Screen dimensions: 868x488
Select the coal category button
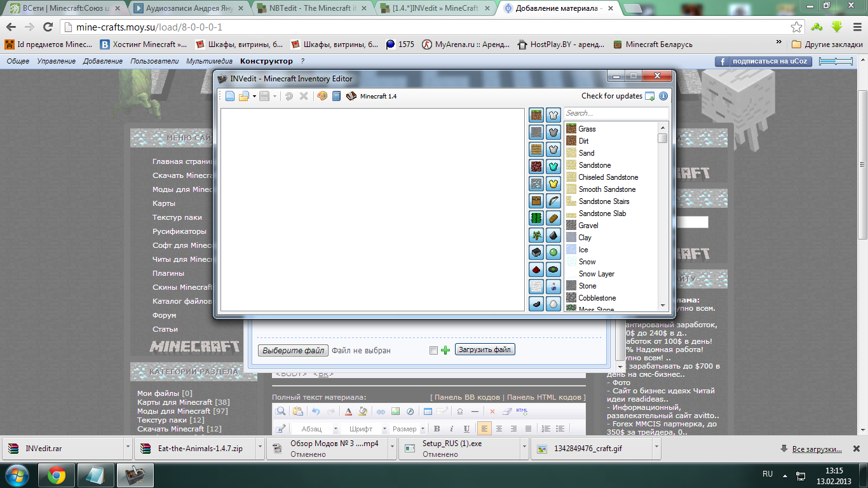553,235
